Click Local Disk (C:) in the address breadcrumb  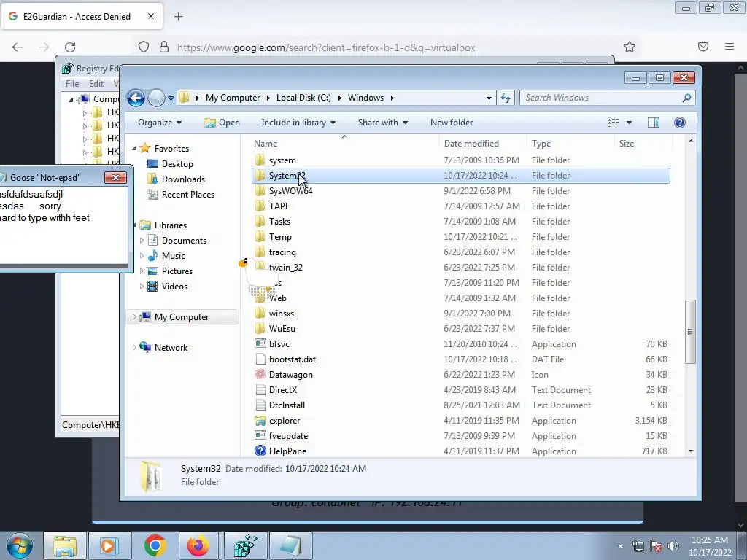(303, 98)
